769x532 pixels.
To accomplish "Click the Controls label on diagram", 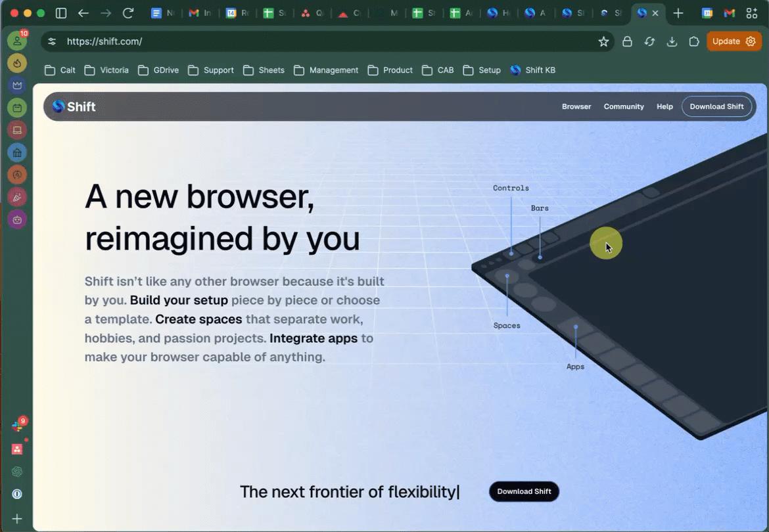I will click(511, 188).
